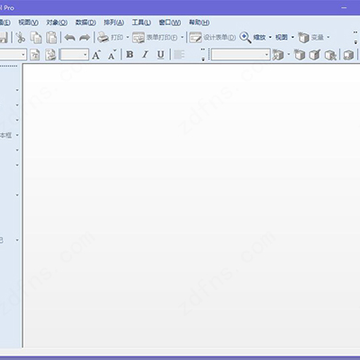
Task: Click the Copy icon in toolbar
Action: pyautogui.click(x=36, y=37)
